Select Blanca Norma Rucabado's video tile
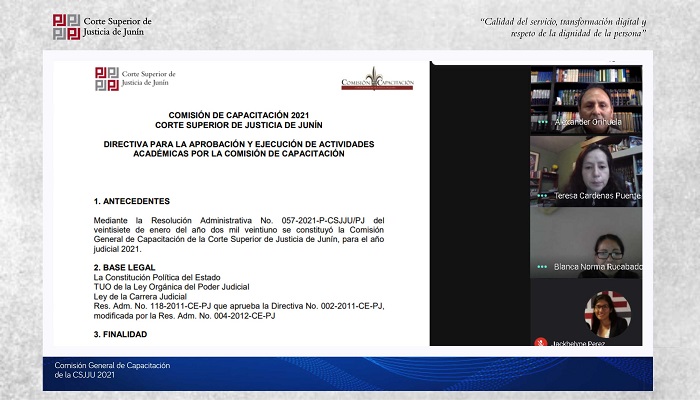 tap(586, 243)
